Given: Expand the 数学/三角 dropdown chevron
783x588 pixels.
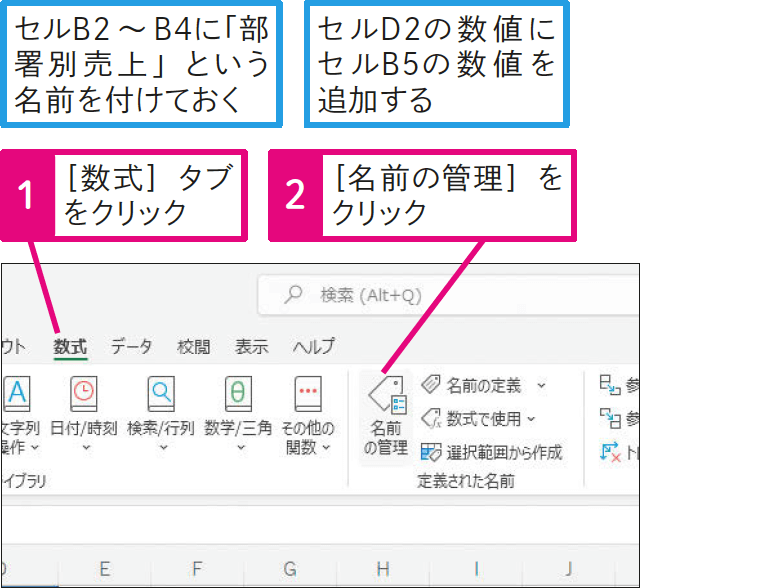Looking at the screenshot, I should coord(241,448).
